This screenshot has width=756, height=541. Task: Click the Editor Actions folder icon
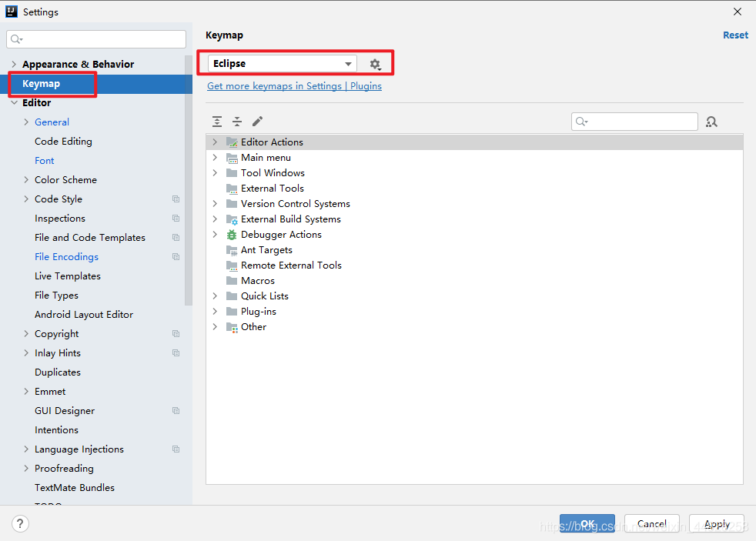[232, 142]
